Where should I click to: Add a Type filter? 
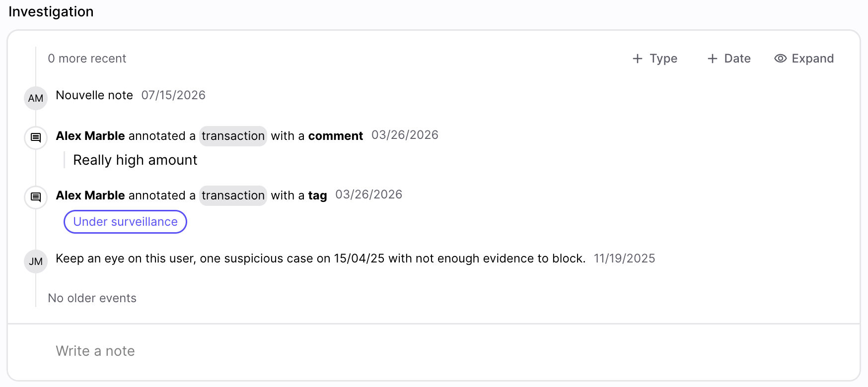655,59
